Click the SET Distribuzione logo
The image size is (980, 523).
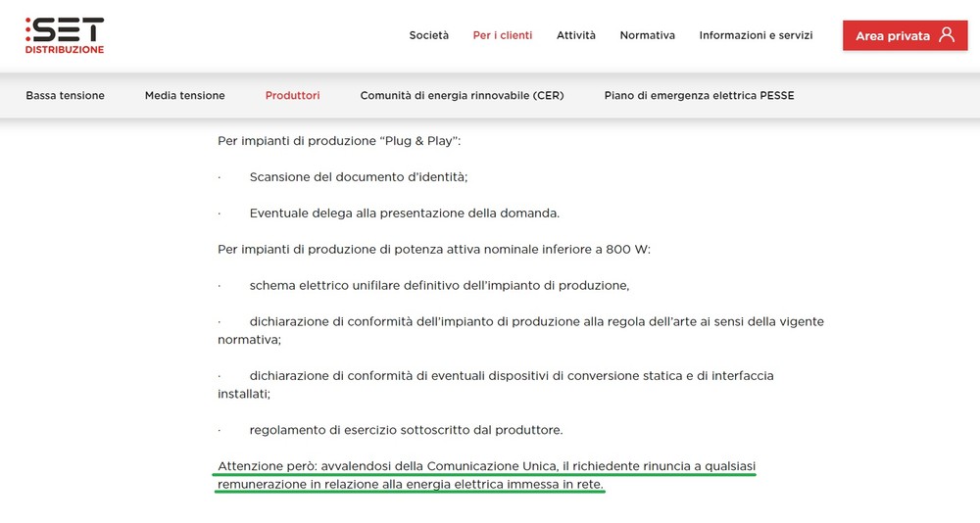[65, 35]
